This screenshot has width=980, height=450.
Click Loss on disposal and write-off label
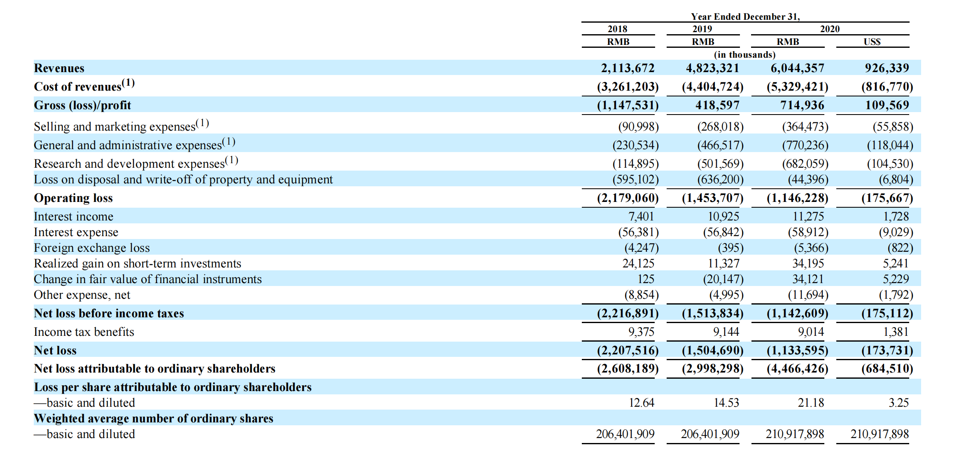click(183, 179)
